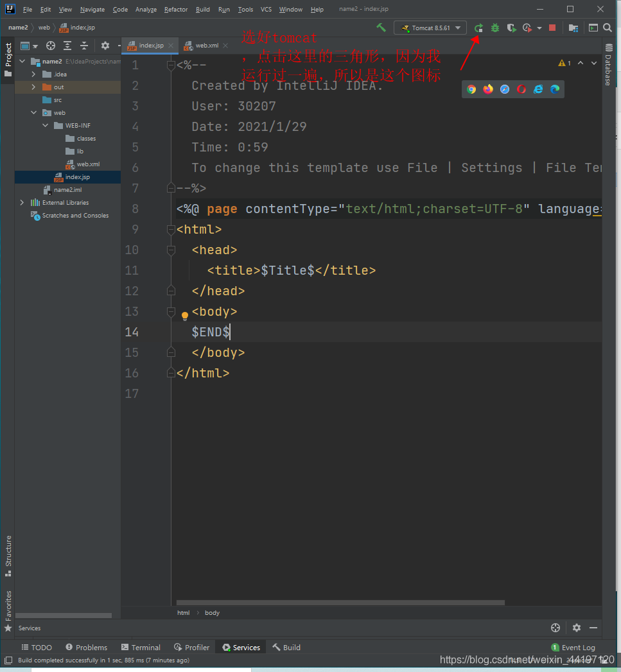Collapse the WEB-INF folder node
The height and width of the screenshot is (672, 621).
tap(46, 126)
